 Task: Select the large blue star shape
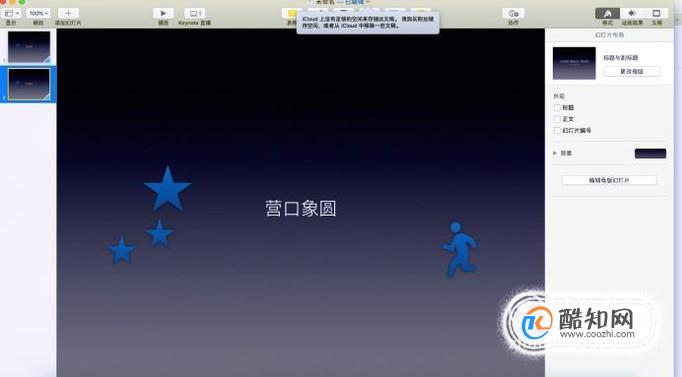(167, 188)
